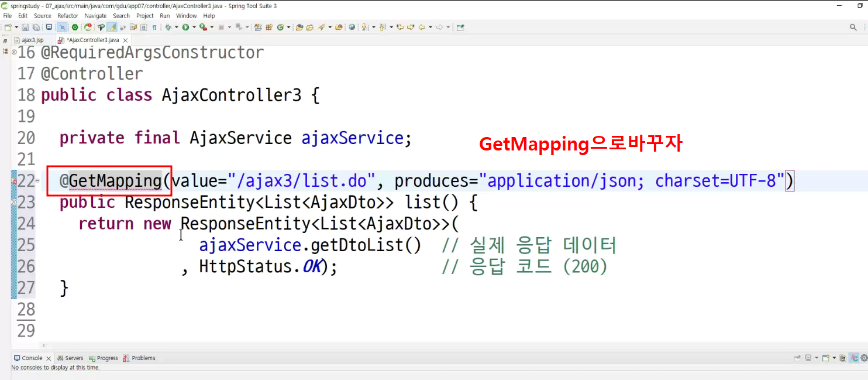Switch to the Problems tab

[139, 358]
